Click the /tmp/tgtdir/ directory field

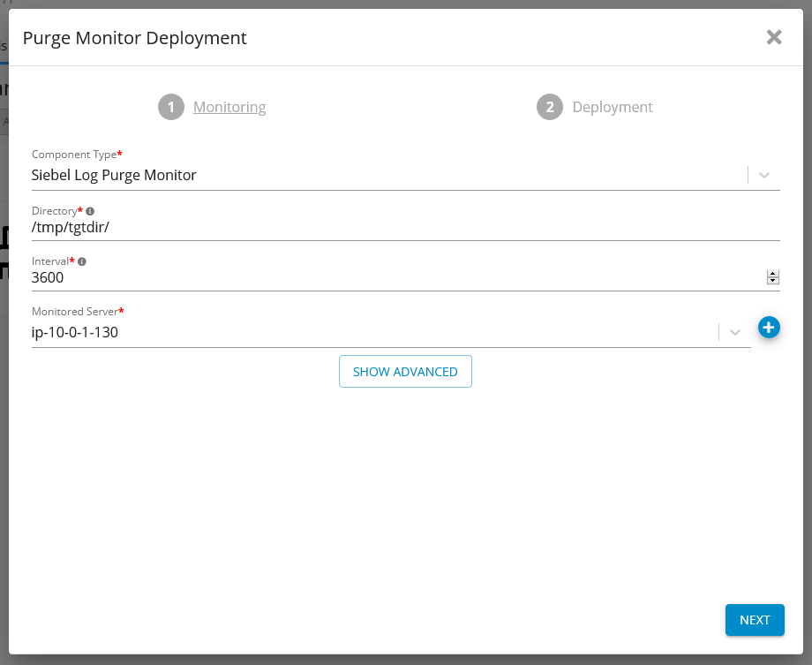[397, 226]
